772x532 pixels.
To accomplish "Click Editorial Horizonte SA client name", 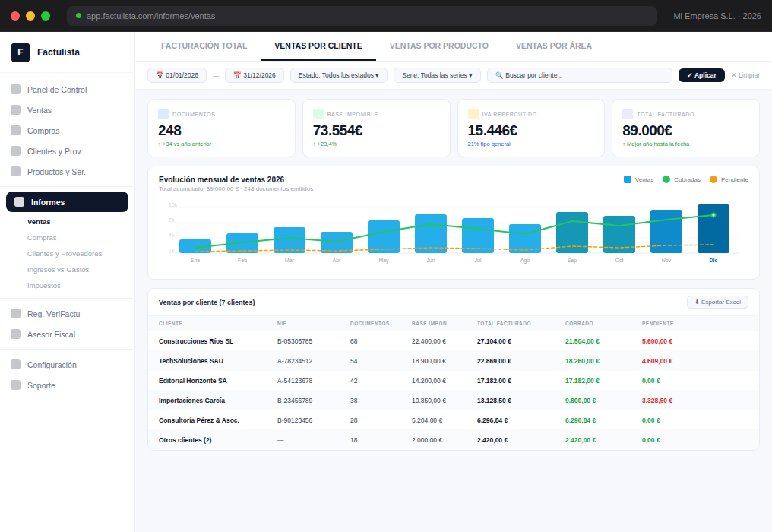I will click(x=192, y=381).
